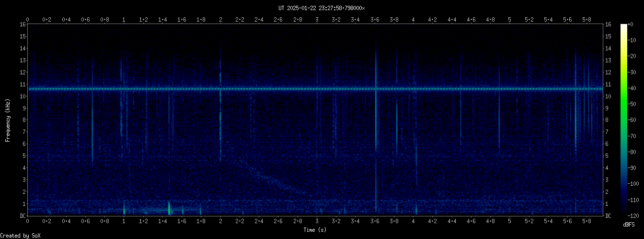The width and height of the screenshot is (644, 239).
Task: Click the "-80" colorbar value
Action: [x=632, y=151]
